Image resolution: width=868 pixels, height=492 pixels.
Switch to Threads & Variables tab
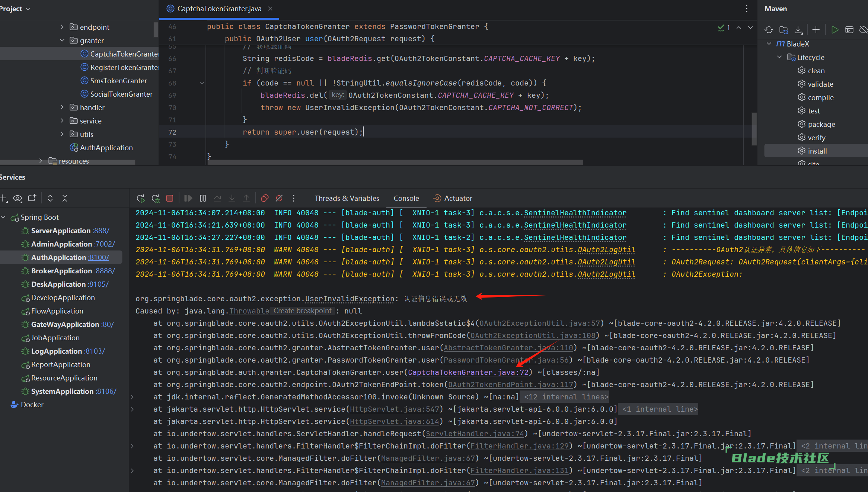pos(347,198)
